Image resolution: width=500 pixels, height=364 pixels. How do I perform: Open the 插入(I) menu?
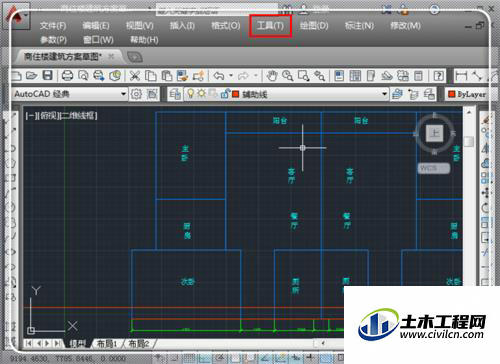coord(182,26)
